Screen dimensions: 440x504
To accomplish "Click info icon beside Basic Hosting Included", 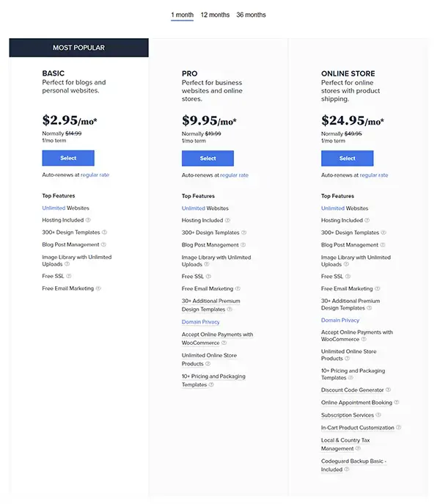I will tap(88, 220).
